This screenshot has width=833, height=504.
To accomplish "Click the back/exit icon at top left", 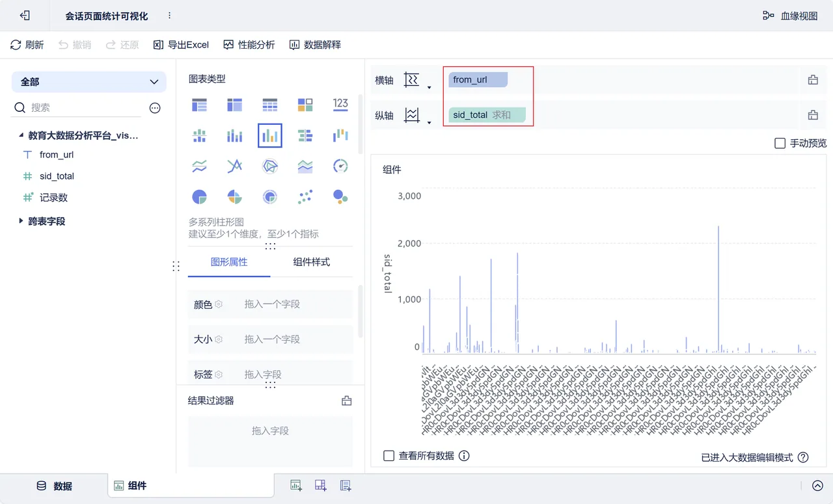I will 25,16.
